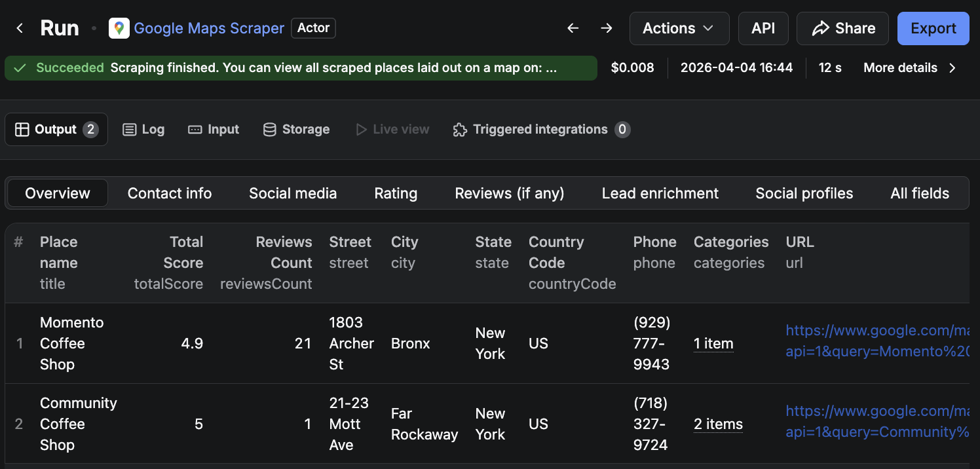Open the All fields tab

[919, 193]
